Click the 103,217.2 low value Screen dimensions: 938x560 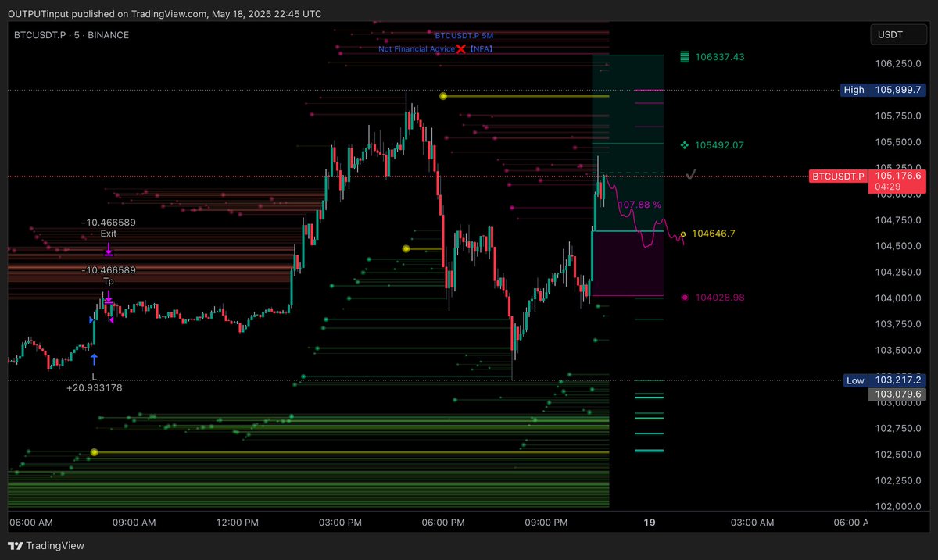click(x=897, y=380)
